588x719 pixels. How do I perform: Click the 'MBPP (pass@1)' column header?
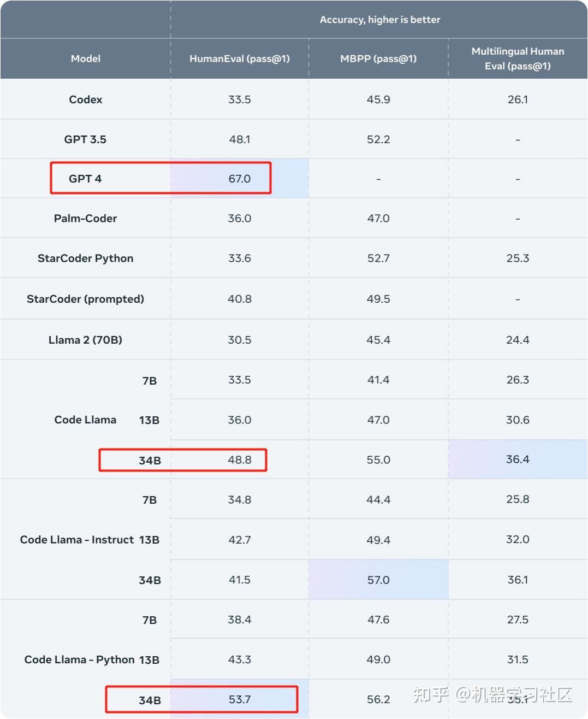[378, 58]
